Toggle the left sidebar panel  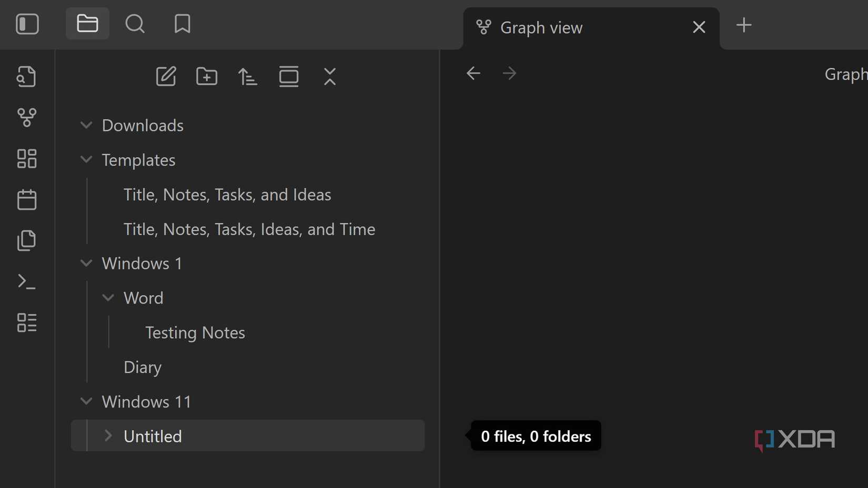tap(27, 24)
